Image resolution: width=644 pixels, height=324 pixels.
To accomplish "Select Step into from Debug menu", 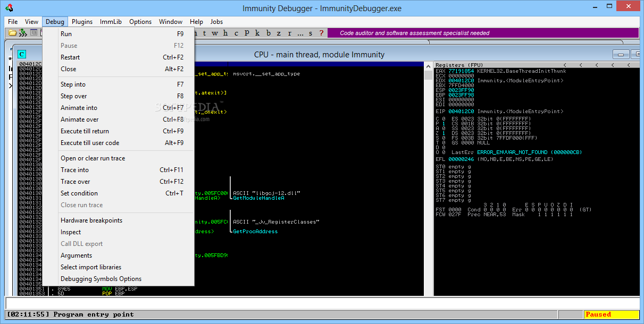I will 126,84.
